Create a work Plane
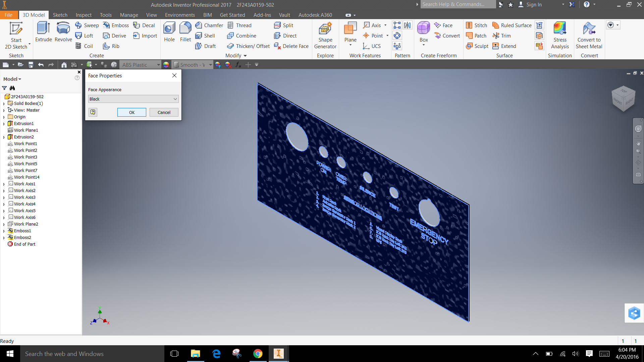644x362 pixels. click(350, 34)
